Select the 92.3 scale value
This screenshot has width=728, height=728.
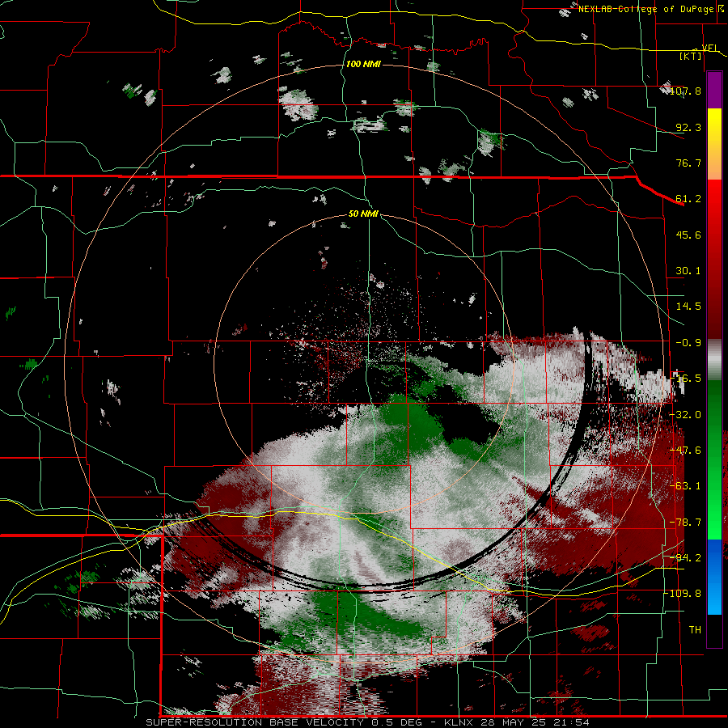pyautogui.click(x=689, y=127)
